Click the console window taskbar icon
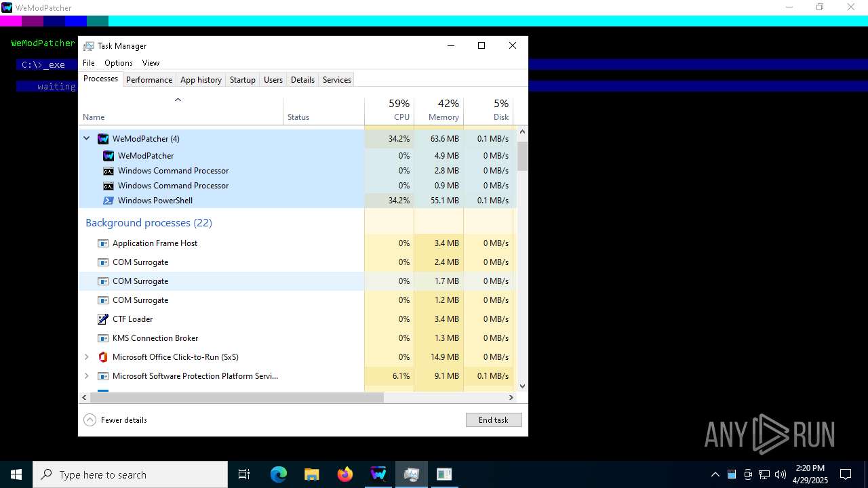This screenshot has width=868, height=488. click(444, 474)
